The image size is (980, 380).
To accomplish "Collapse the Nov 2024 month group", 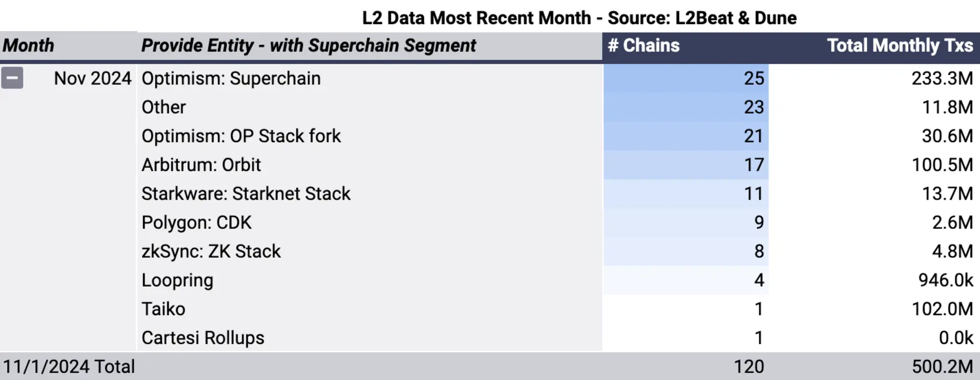I will (x=12, y=78).
